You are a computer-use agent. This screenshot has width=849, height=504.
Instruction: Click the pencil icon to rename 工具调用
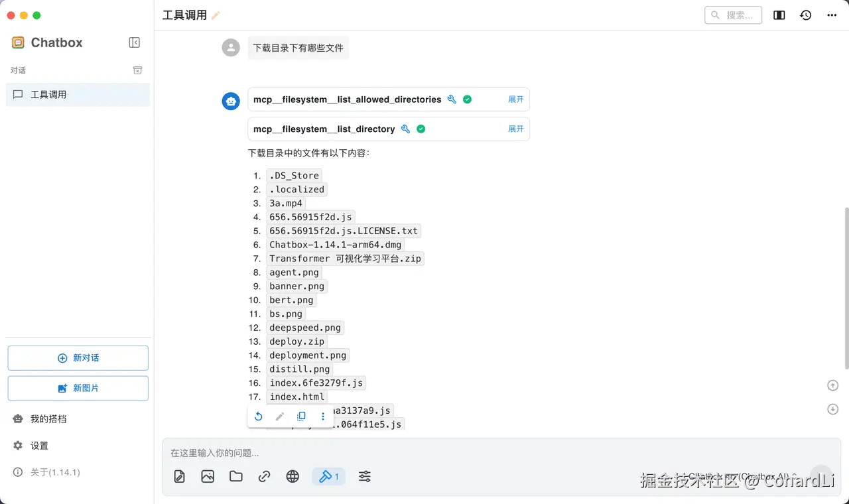point(216,15)
